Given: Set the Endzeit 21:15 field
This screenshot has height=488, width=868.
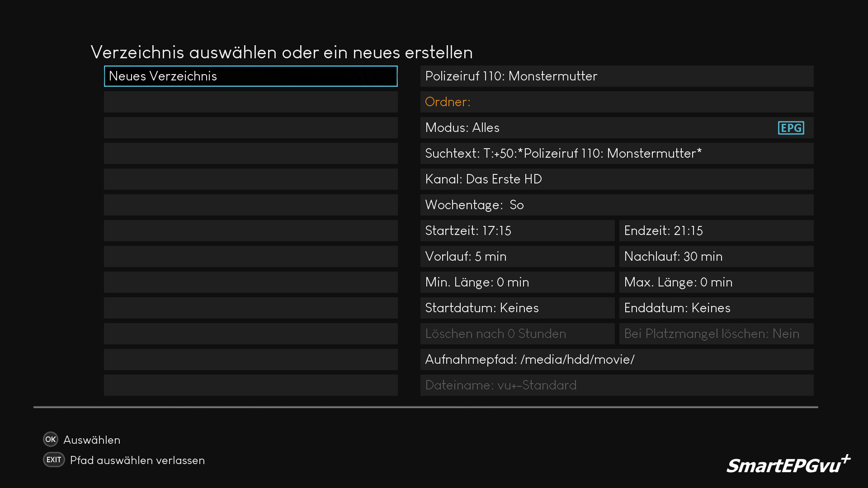Looking at the screenshot, I should [716, 231].
